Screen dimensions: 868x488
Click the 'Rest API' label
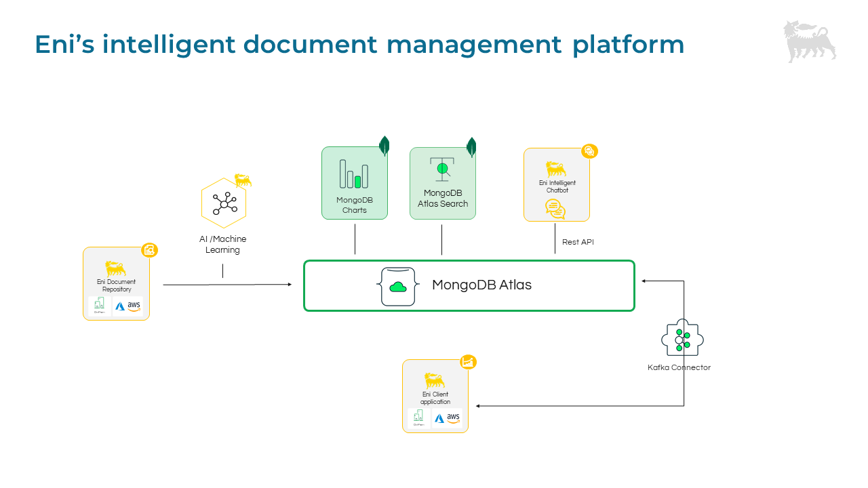point(578,242)
